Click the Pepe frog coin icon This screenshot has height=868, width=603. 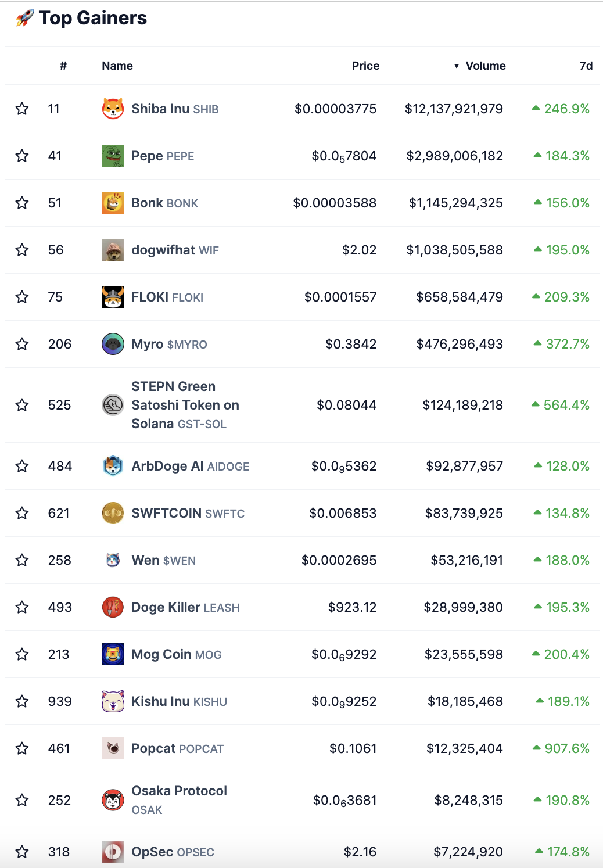[x=113, y=156]
